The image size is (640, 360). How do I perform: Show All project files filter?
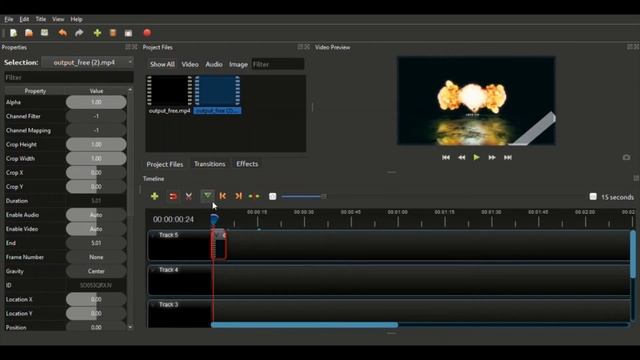(x=162, y=64)
